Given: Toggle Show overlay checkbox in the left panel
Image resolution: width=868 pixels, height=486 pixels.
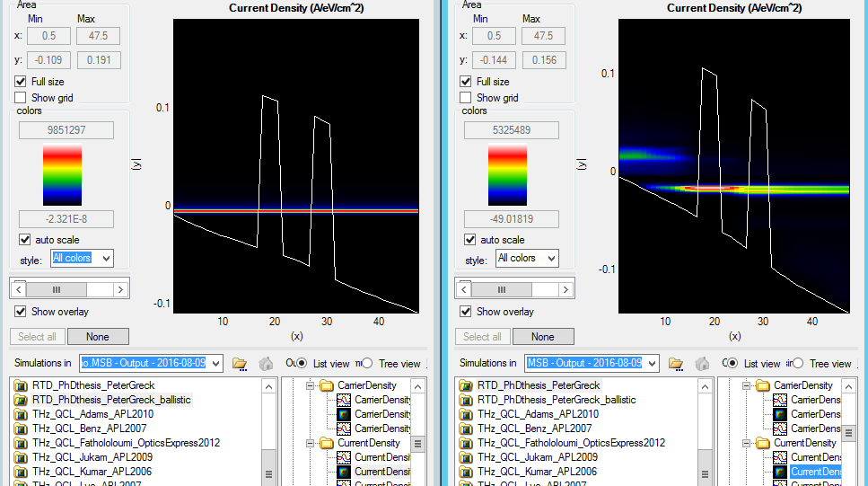Looking at the screenshot, I should coord(21,312).
